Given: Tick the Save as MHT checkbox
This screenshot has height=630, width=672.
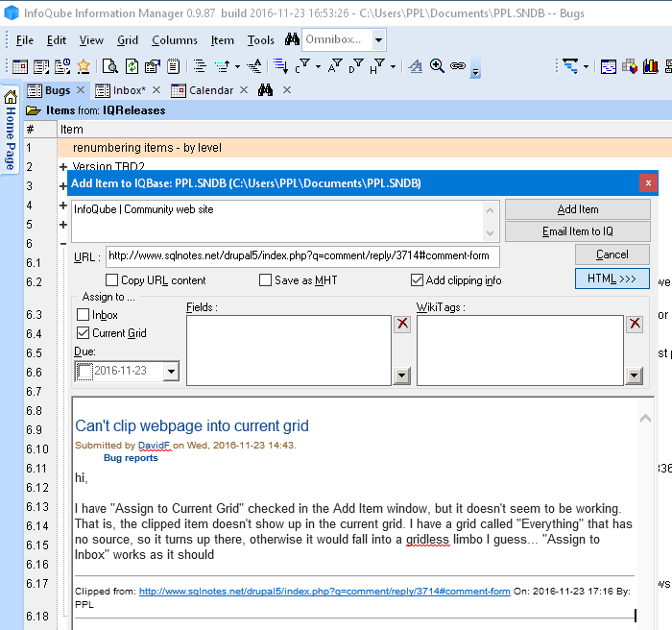Looking at the screenshot, I should tap(265, 280).
